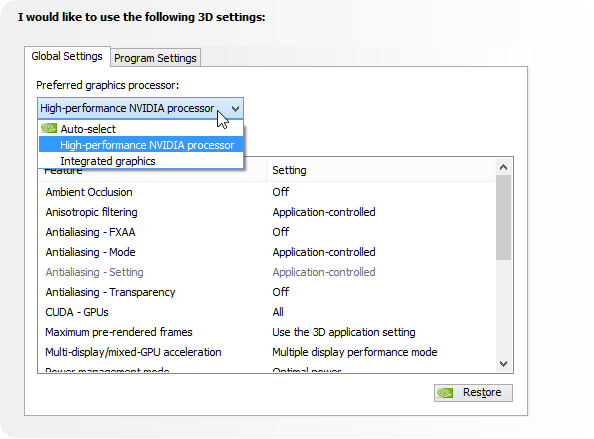Image resolution: width=594 pixels, height=439 pixels.
Task: Click Application-controlled value for Anisotropic filtering
Action: 324,212
